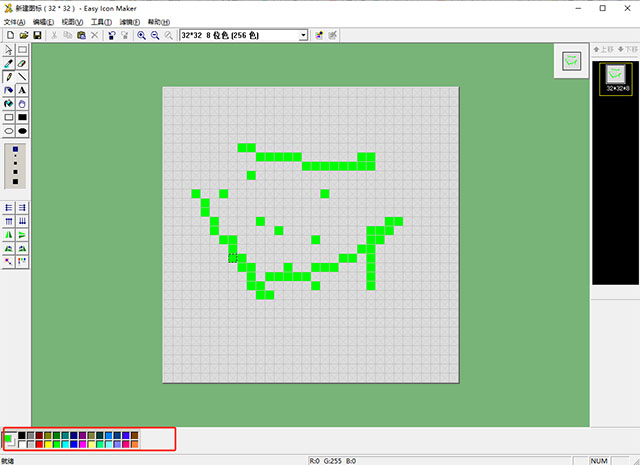
Task: Choose the filled rectangle shape tool
Action: [22, 117]
